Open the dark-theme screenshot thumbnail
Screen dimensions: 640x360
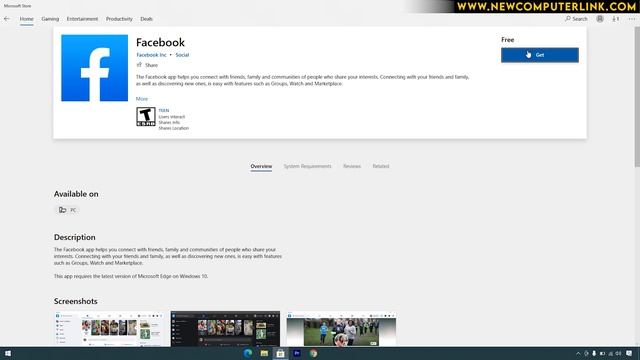tap(225, 329)
